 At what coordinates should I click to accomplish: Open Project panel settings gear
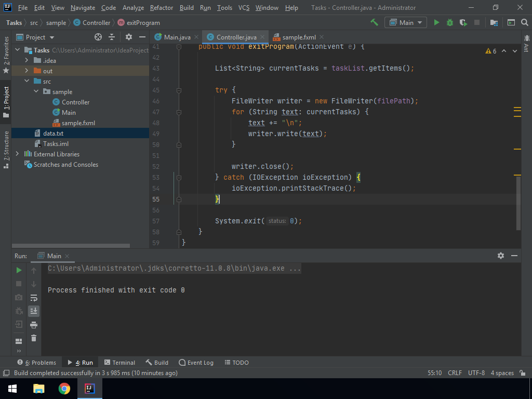[x=129, y=37]
